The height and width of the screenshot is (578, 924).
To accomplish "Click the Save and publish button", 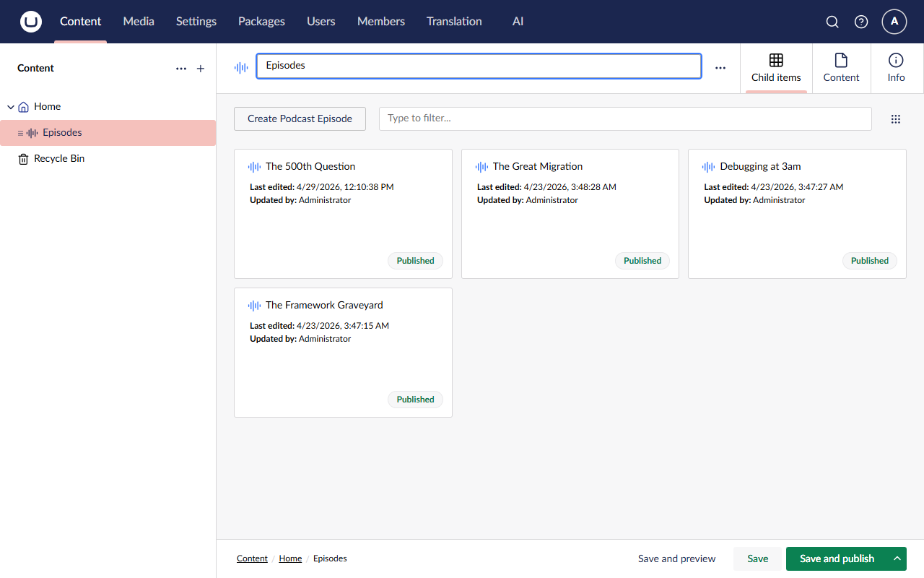I will point(837,558).
